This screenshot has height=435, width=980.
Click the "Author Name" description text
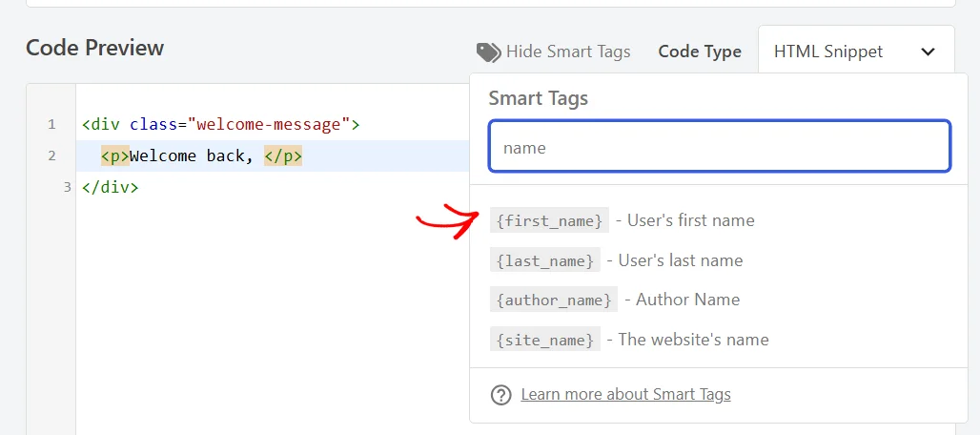point(687,300)
